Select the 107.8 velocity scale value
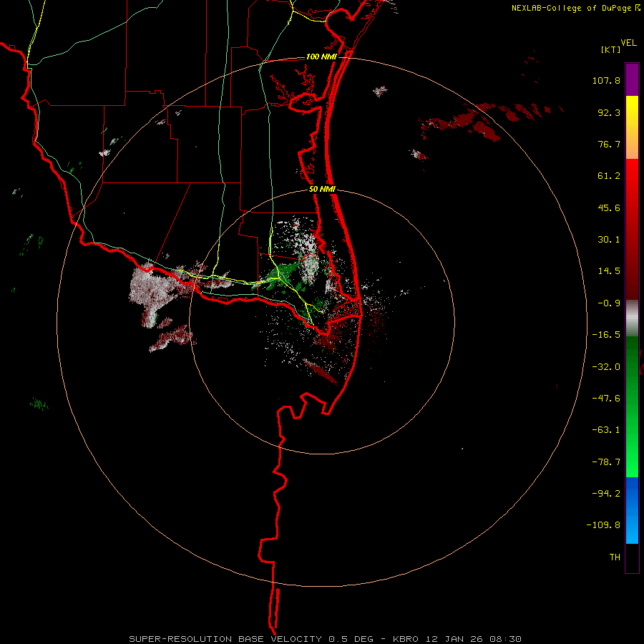644x644 pixels. click(x=606, y=80)
